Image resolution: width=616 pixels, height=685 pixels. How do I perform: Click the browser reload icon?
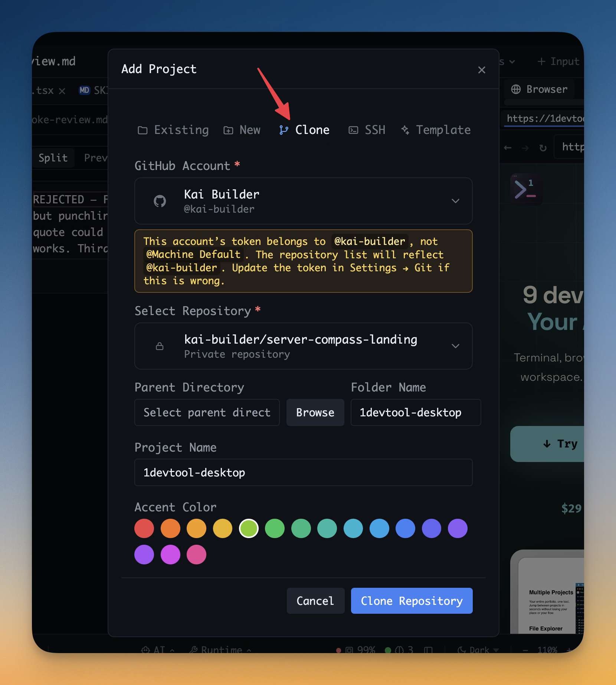click(543, 148)
